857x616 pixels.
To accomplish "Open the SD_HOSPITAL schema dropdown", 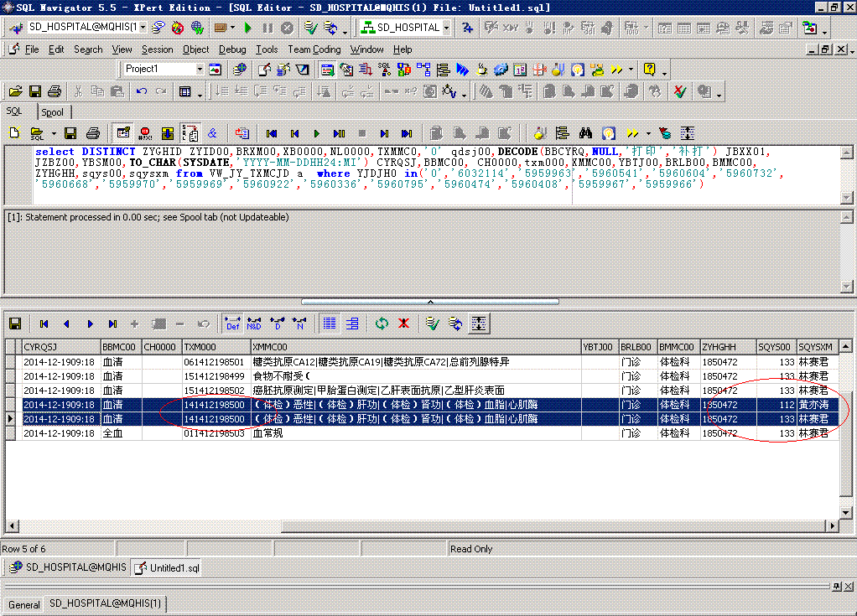I will coord(446,28).
